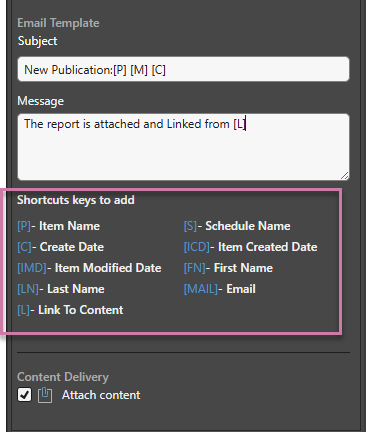The width and height of the screenshot is (366, 432).
Task: Insert the [C] Create Date shortcut
Action: [60, 247]
